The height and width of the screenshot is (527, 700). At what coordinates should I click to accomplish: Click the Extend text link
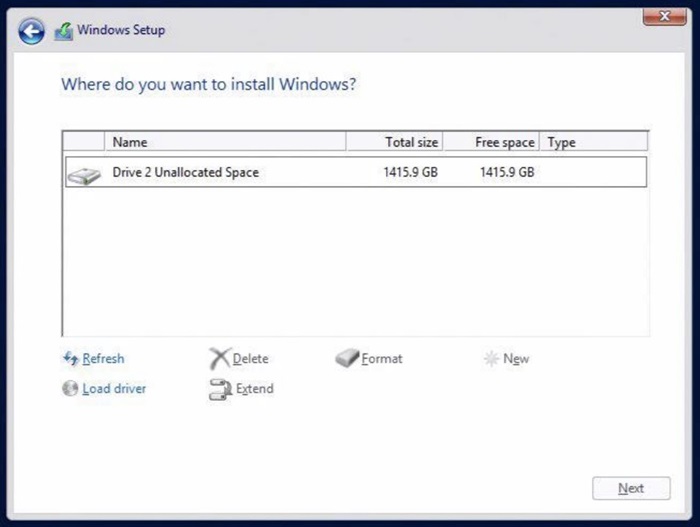coord(254,389)
